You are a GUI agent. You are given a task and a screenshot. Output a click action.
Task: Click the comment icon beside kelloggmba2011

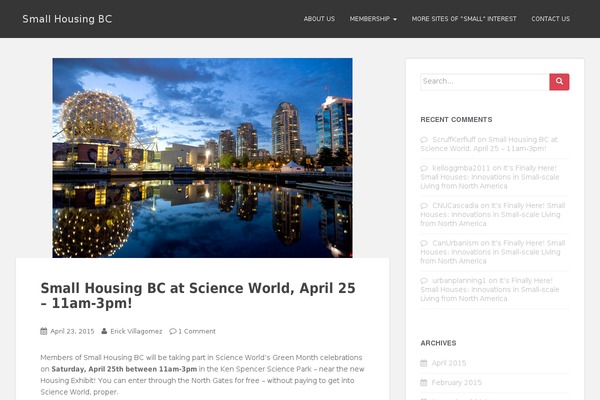[x=424, y=168]
